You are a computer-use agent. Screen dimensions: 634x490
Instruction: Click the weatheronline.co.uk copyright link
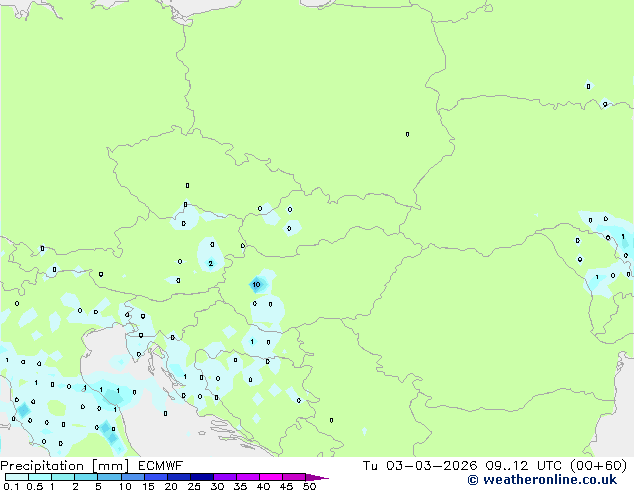[542, 480]
